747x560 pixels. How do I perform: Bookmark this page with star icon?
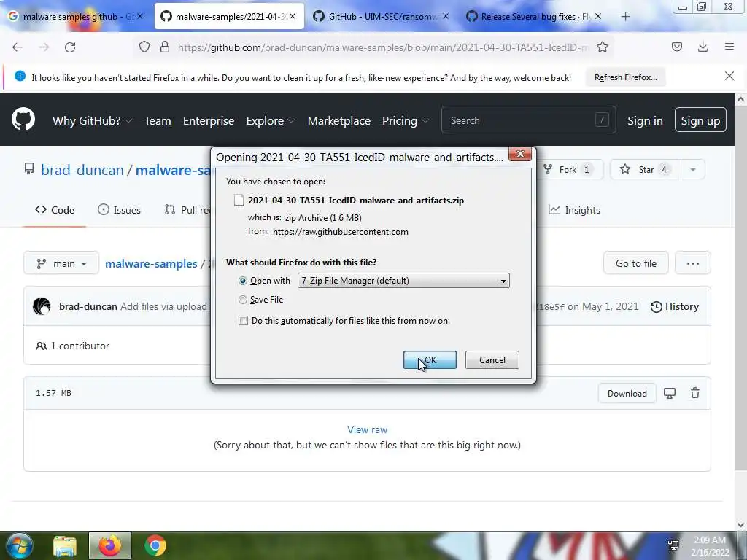pyautogui.click(x=603, y=47)
